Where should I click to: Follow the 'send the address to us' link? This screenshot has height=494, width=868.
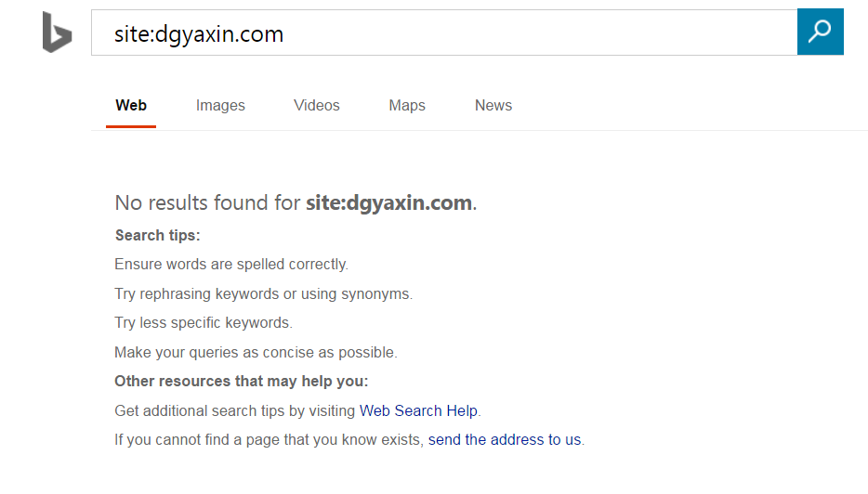coord(505,439)
